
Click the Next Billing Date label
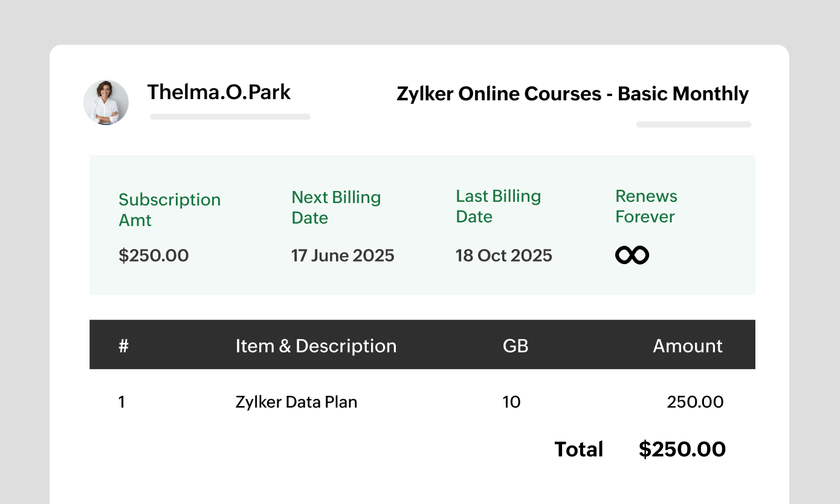coord(336,207)
